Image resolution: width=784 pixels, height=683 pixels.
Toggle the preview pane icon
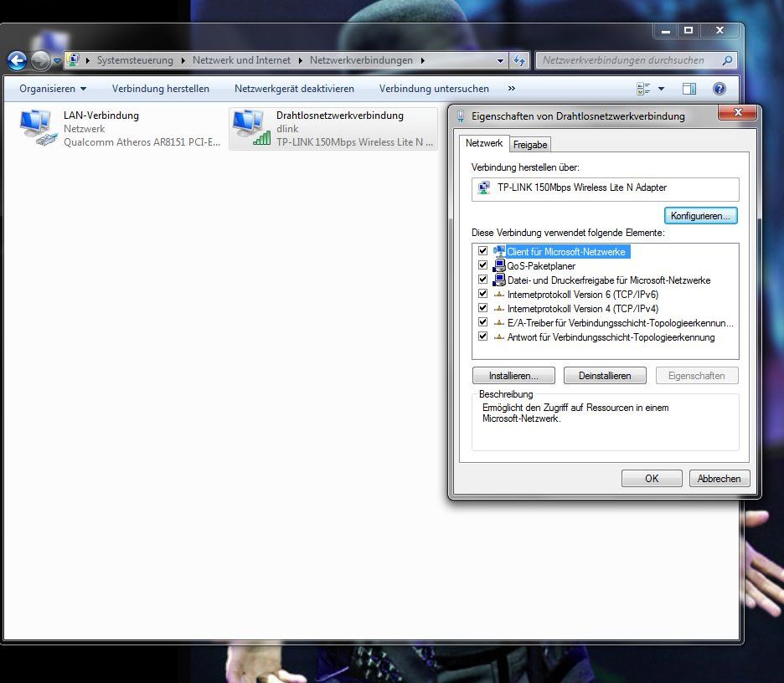click(x=689, y=89)
